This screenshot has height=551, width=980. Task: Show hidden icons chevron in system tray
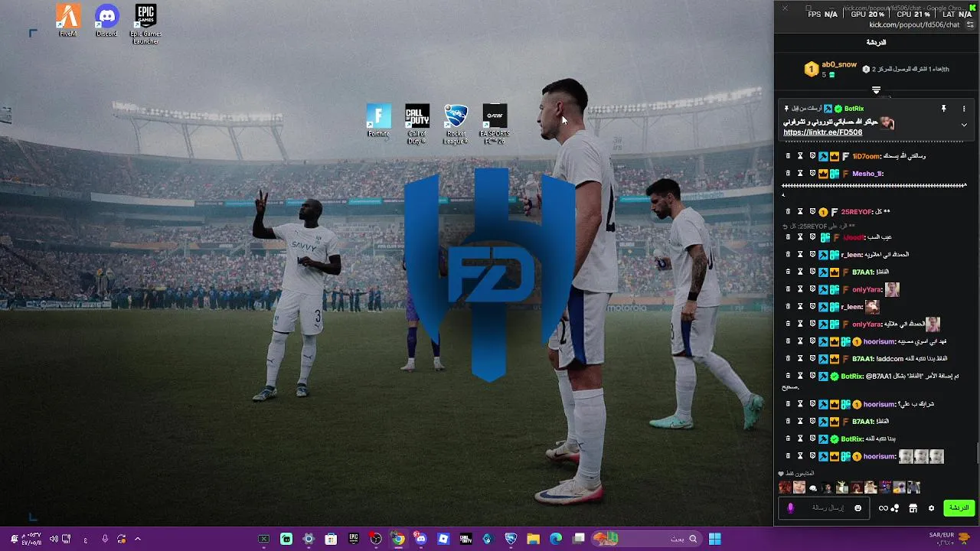point(138,539)
